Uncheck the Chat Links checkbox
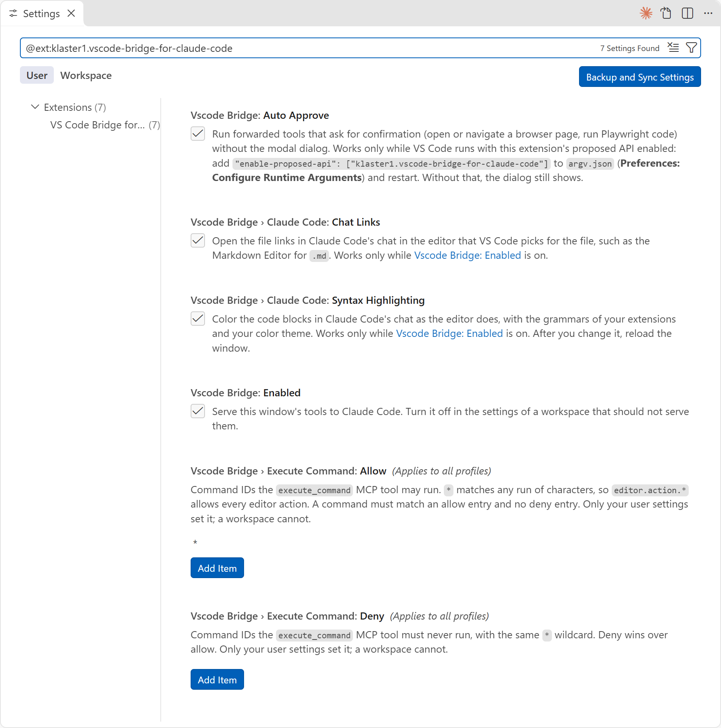This screenshot has height=728, width=721. click(198, 240)
